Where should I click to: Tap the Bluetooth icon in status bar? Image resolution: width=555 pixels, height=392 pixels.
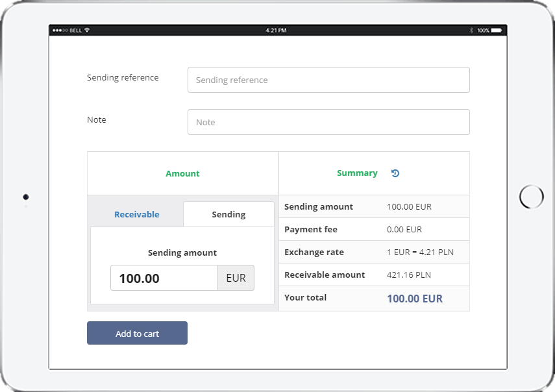pyautogui.click(x=471, y=31)
